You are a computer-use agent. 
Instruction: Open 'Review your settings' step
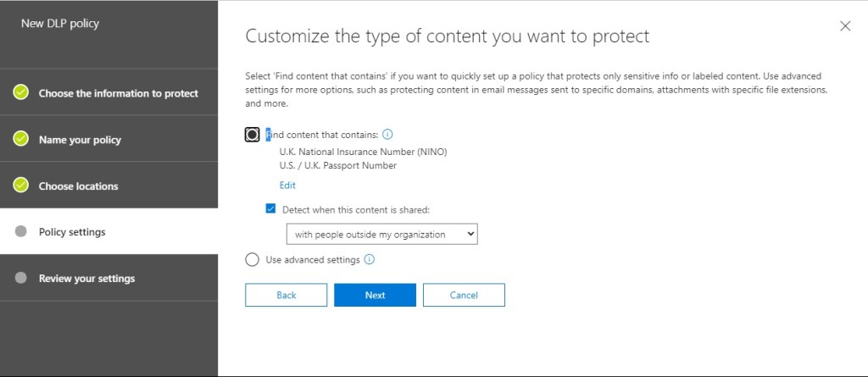click(86, 279)
